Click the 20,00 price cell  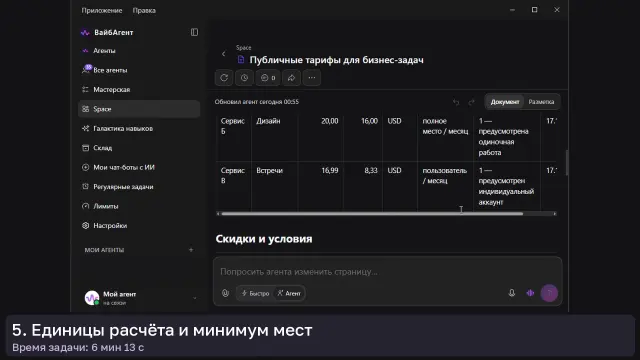coord(320,137)
